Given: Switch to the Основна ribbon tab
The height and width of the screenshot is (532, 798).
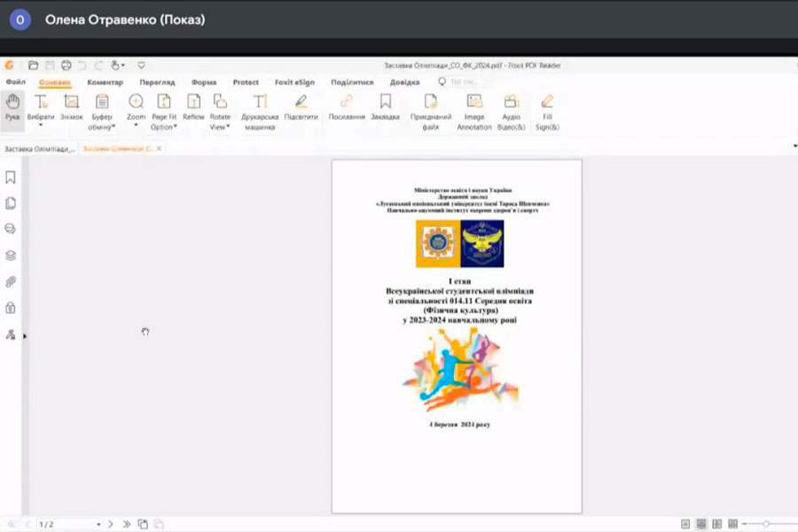Looking at the screenshot, I should pos(55,82).
